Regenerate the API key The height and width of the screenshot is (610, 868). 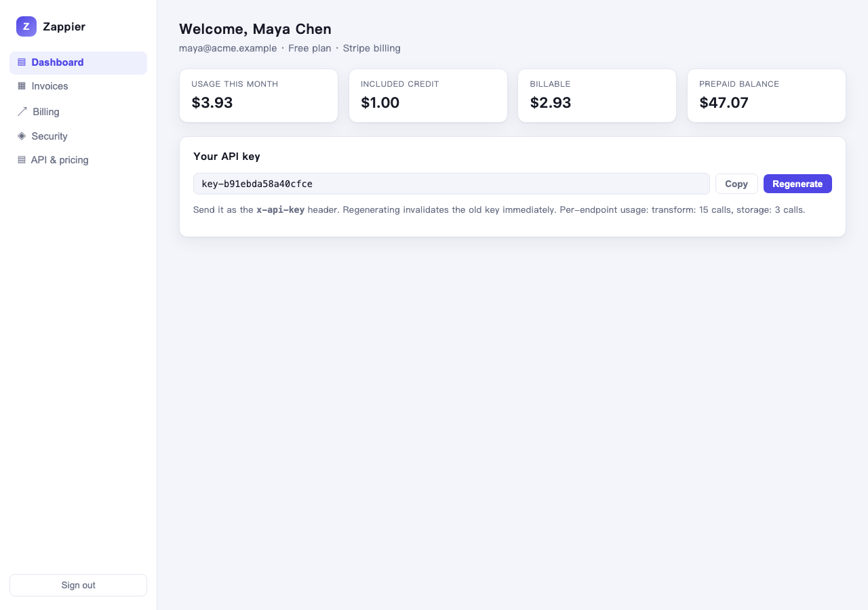coord(797,184)
